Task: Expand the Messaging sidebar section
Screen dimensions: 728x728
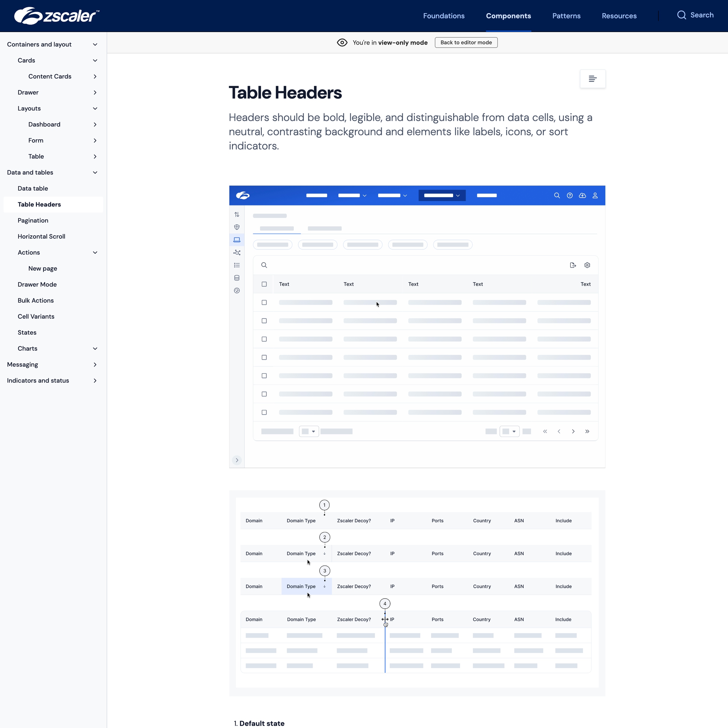Action: point(95,364)
